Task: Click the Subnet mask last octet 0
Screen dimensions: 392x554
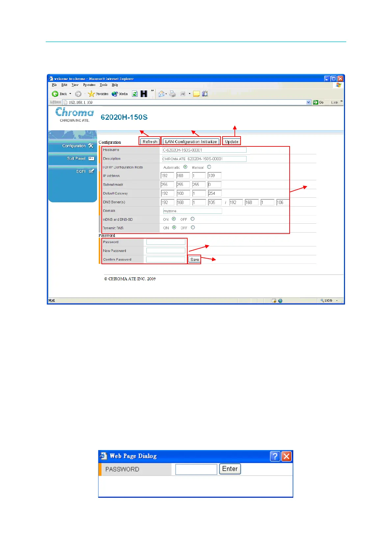Action: click(x=214, y=185)
